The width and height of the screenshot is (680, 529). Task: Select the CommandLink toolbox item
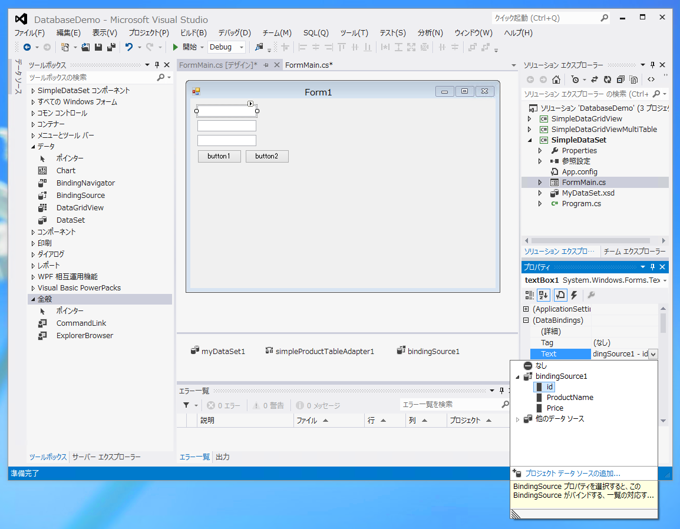click(81, 323)
